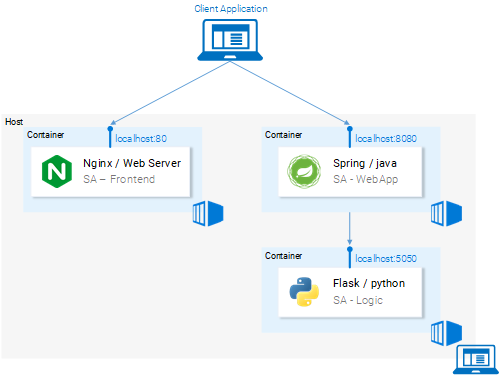Click the container icon beside the Flask box
This screenshot has height=375, width=500.
point(446,333)
